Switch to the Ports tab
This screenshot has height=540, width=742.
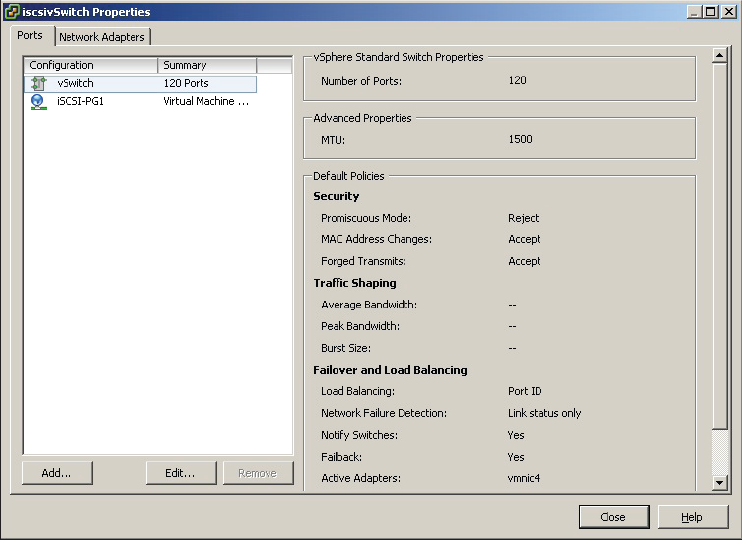[x=30, y=36]
